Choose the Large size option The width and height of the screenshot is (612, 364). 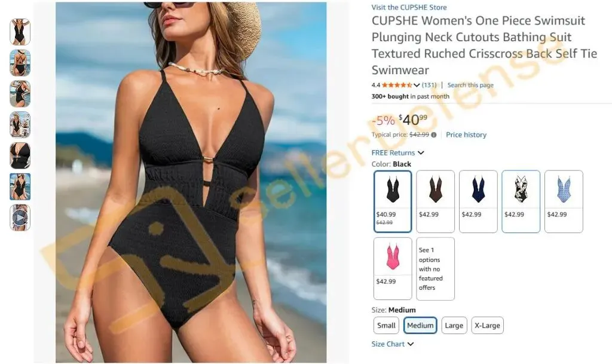tap(454, 325)
